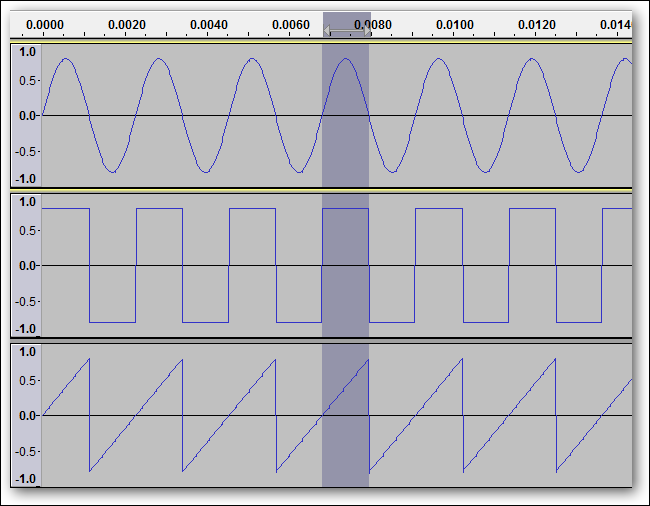Click 0.5 on the sawtooth track's vertical scale
650x506 pixels.
tap(27, 380)
